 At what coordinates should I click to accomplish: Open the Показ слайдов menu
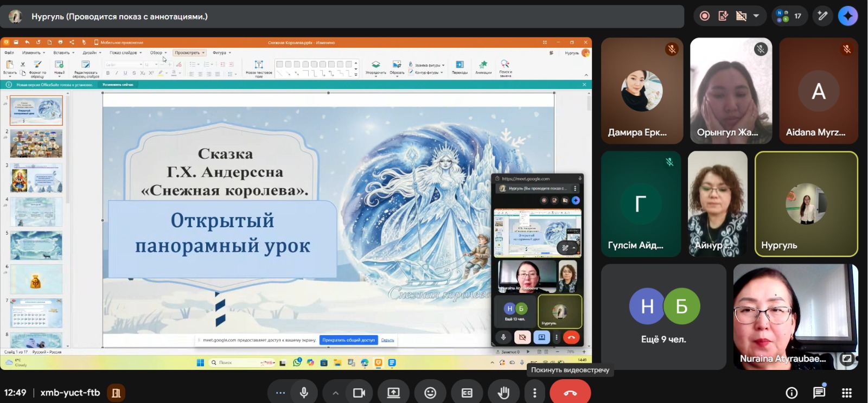124,53
